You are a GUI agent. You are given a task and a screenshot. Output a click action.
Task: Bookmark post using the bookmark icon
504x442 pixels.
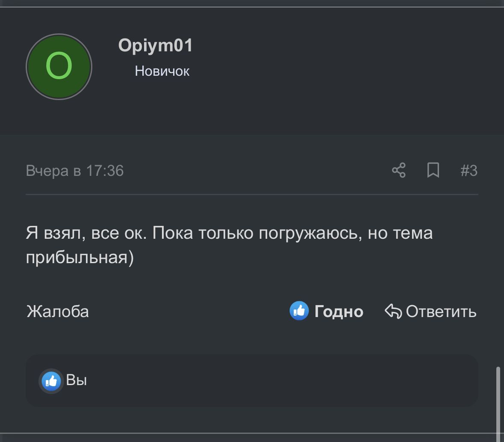click(433, 170)
